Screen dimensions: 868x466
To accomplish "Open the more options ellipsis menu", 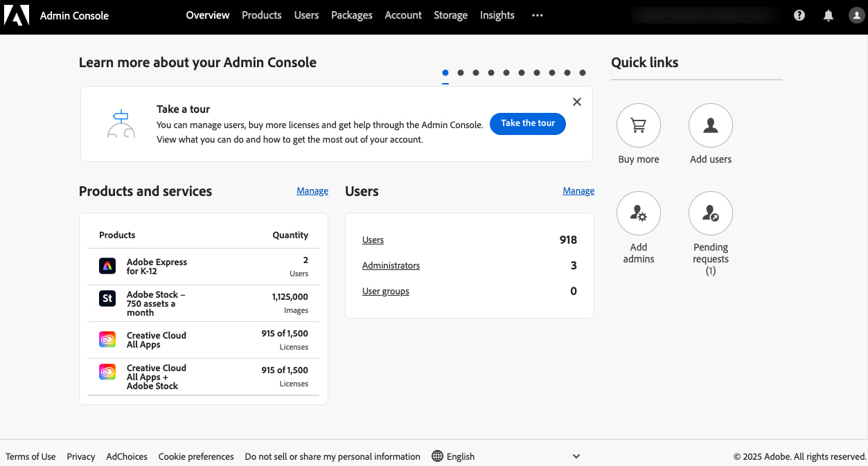I will 538,15.
